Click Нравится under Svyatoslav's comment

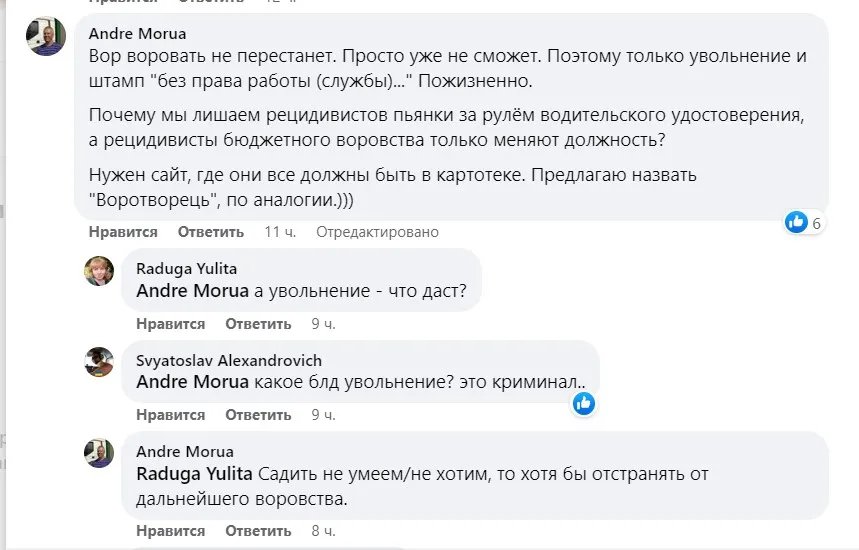pos(170,414)
